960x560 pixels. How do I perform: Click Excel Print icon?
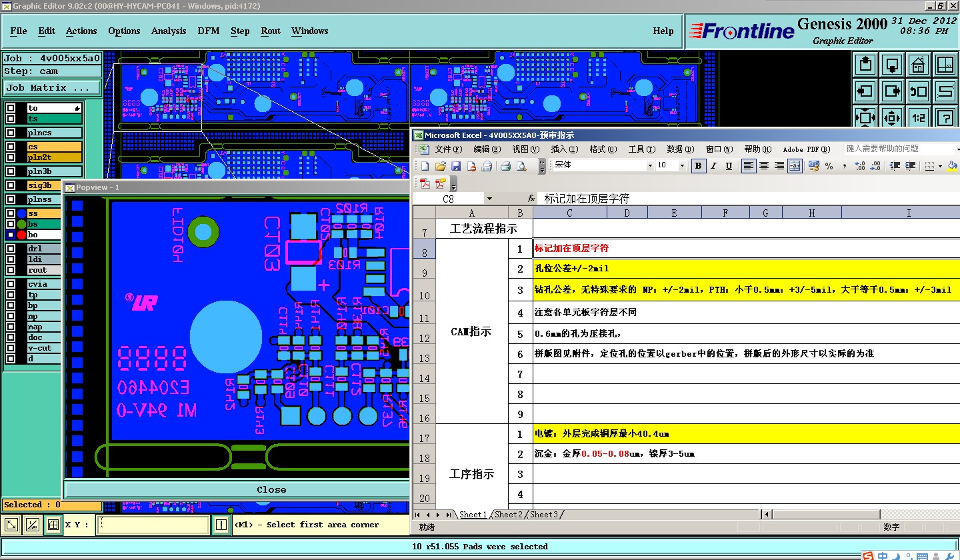click(x=505, y=166)
